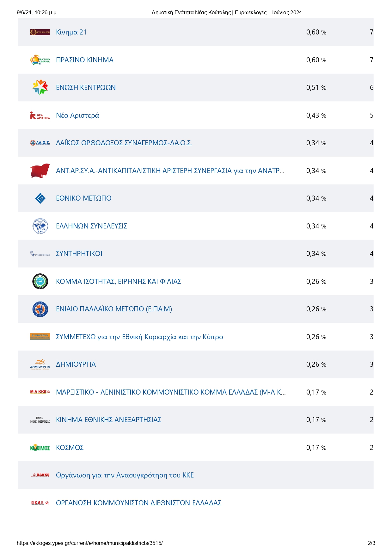
Task: Click the Κίνημα 21 party logo
Action: [x=40, y=32]
